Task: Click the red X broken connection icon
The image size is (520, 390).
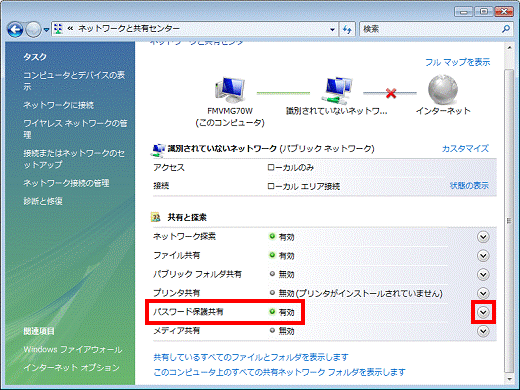Action: (x=391, y=93)
